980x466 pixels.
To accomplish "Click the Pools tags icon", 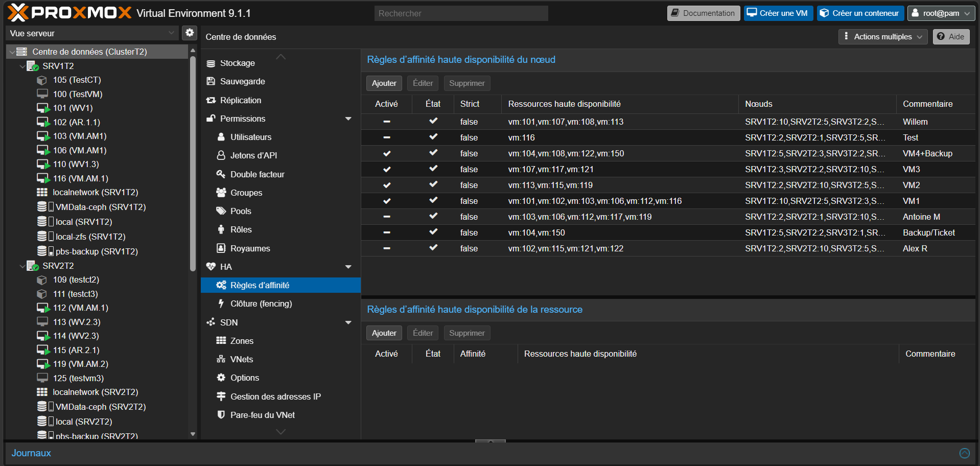I will click(x=221, y=211).
